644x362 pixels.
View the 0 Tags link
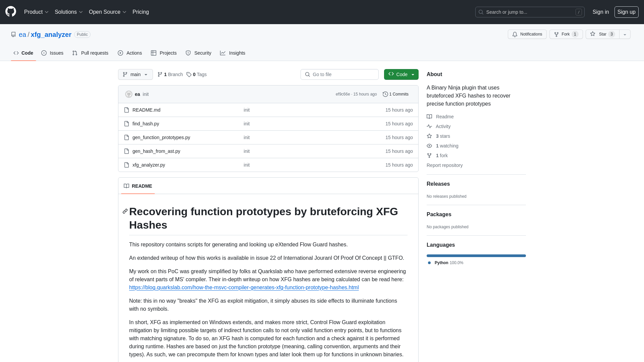197,74
